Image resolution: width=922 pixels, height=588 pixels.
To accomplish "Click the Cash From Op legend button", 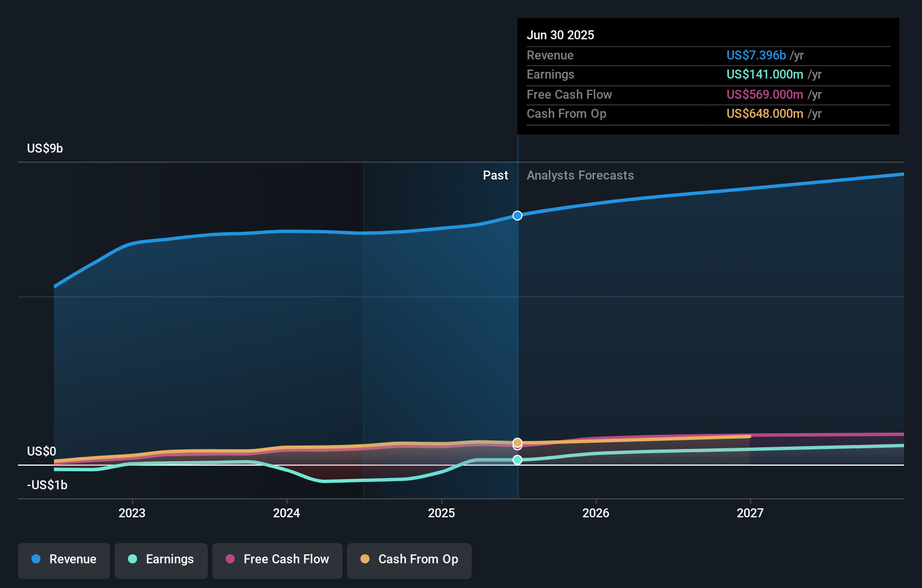I will click(409, 561).
